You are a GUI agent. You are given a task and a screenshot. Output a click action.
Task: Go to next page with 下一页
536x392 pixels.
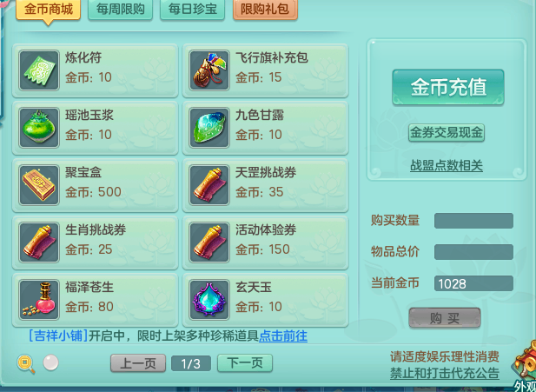pyautogui.click(x=245, y=363)
